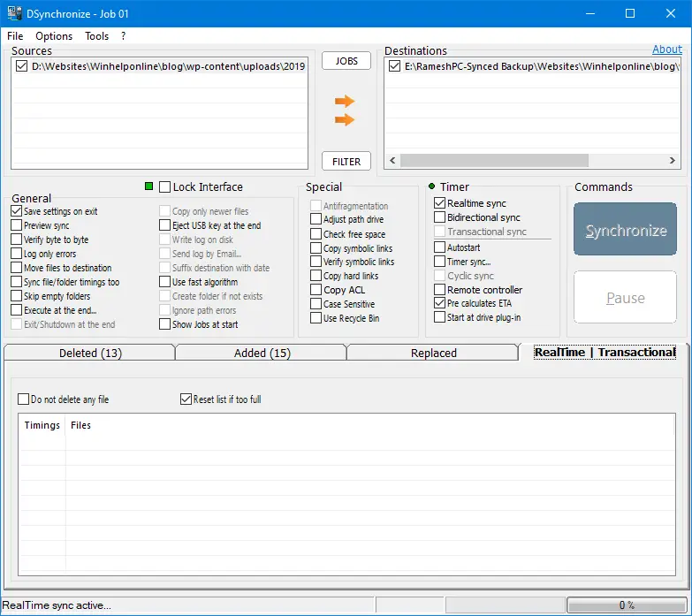Enable Check free space
Viewport: 692px width, 616px height.
click(316, 234)
